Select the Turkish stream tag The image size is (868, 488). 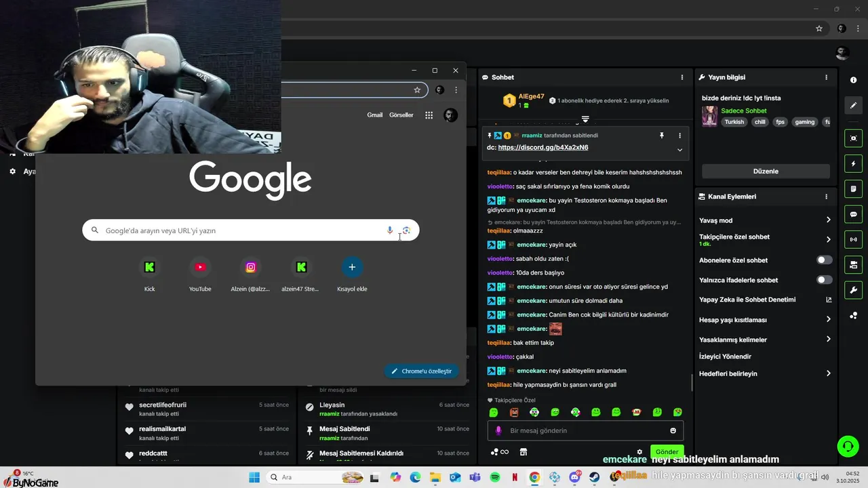734,122
